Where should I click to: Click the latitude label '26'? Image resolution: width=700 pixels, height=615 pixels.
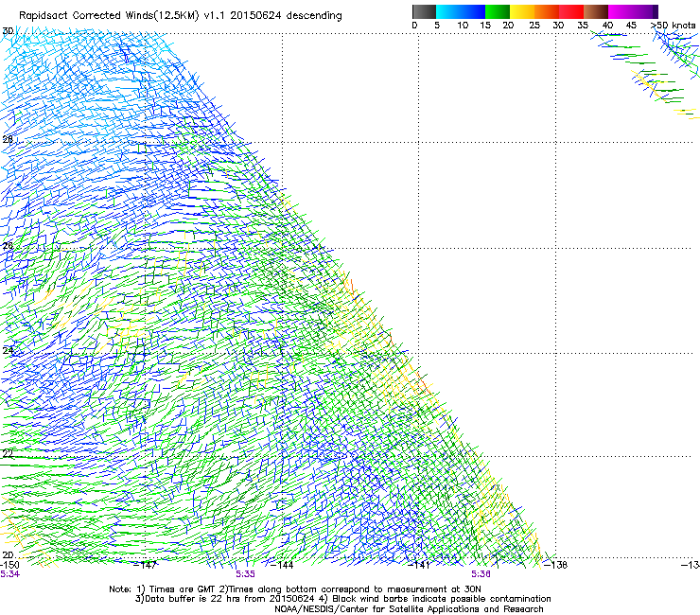tap(8, 246)
